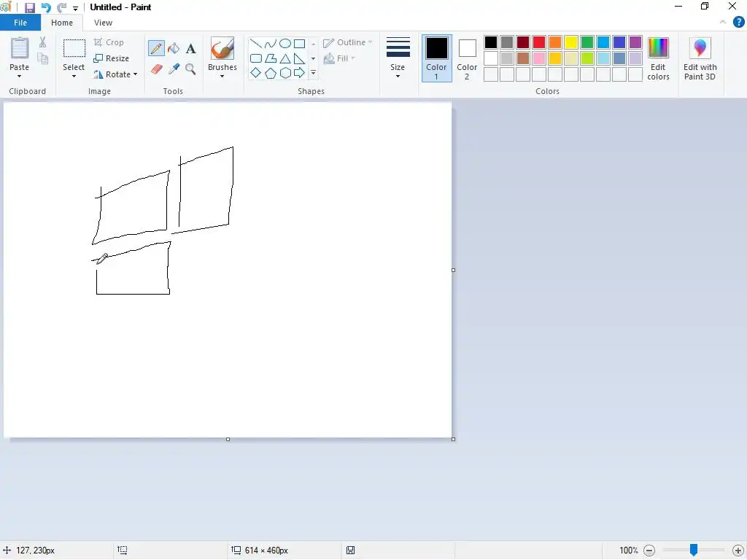Click the 100% zoom level text

click(x=628, y=551)
